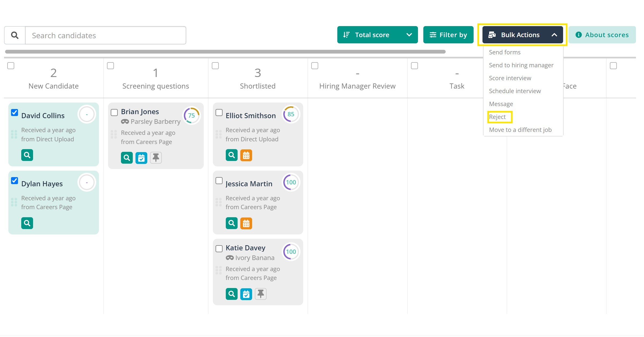Select all in Screening questions column

click(x=110, y=66)
